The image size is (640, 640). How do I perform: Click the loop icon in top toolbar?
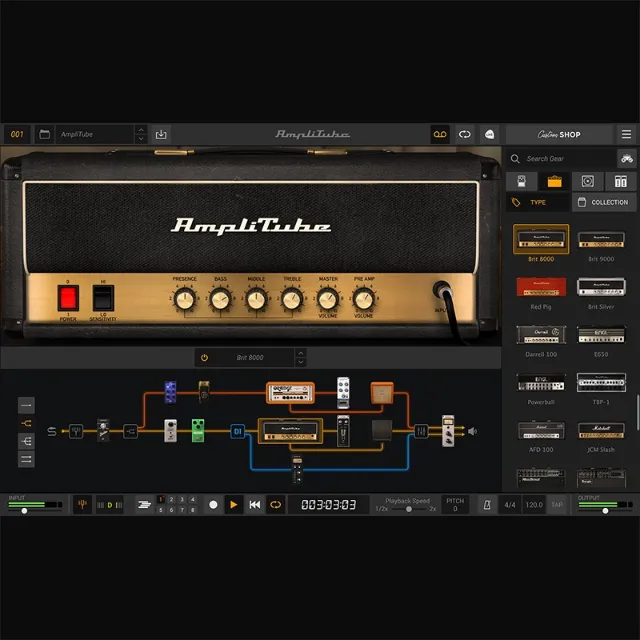465,134
